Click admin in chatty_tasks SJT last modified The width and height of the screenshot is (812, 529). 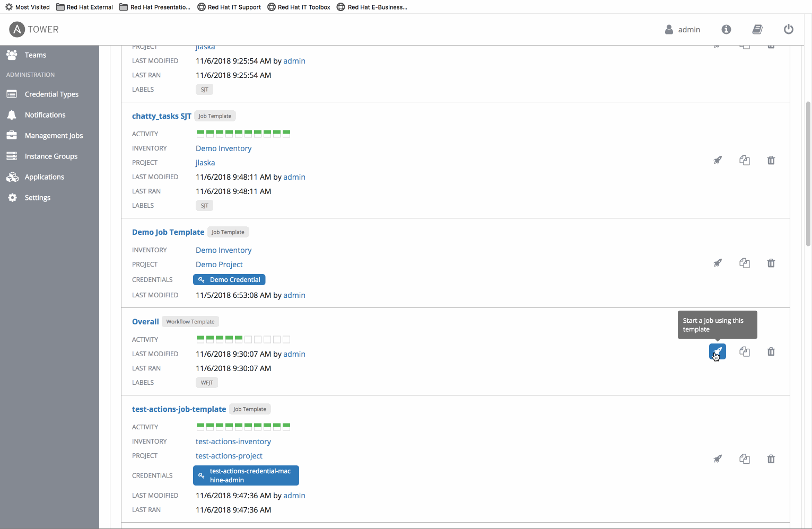294,177
